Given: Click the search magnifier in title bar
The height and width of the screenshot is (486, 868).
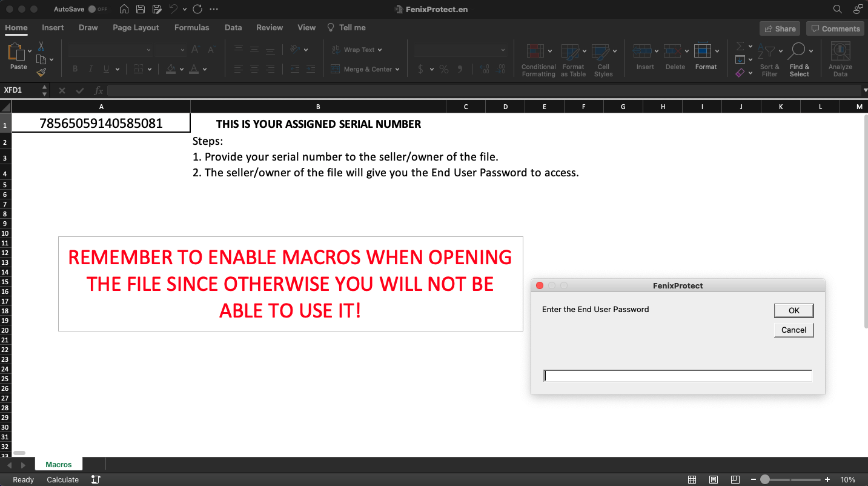Looking at the screenshot, I should tap(838, 9).
